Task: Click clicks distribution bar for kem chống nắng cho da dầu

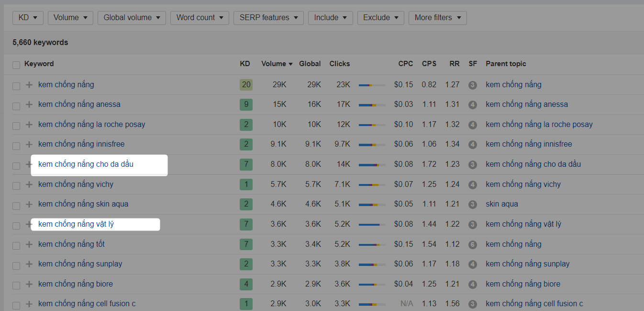Action: click(x=372, y=165)
